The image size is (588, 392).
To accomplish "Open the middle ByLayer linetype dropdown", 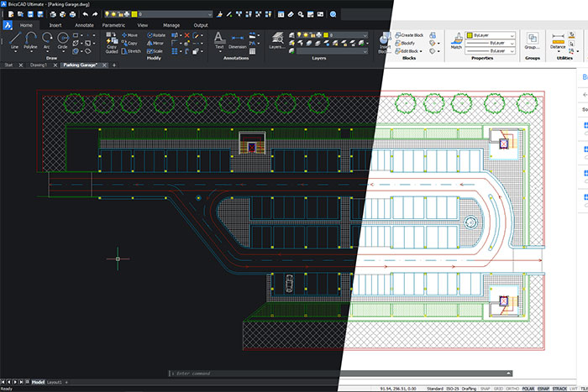I will [x=512, y=43].
